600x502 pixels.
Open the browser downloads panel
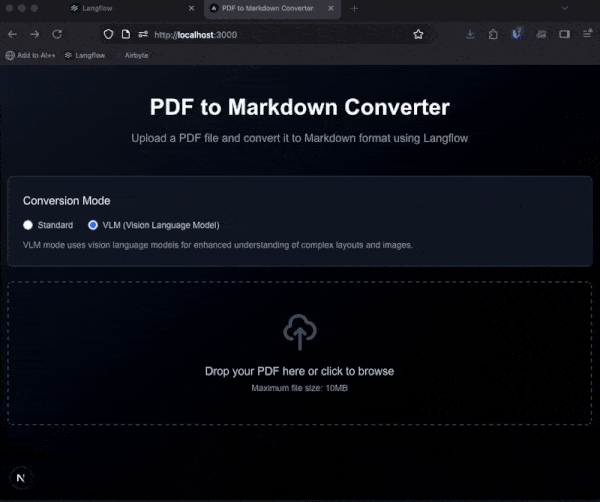(x=471, y=34)
